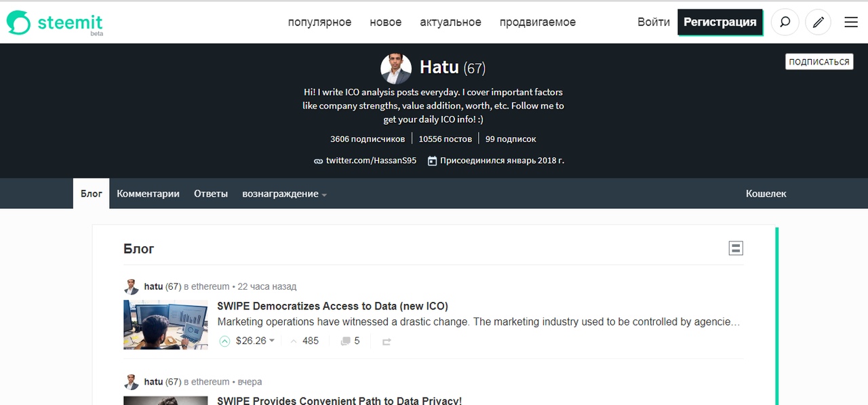Open 10556 постов link
This screenshot has height=405, width=868.
click(x=444, y=139)
